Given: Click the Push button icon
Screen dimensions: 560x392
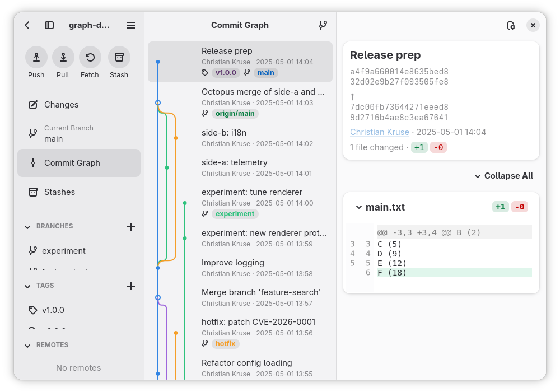Looking at the screenshot, I should pos(36,57).
